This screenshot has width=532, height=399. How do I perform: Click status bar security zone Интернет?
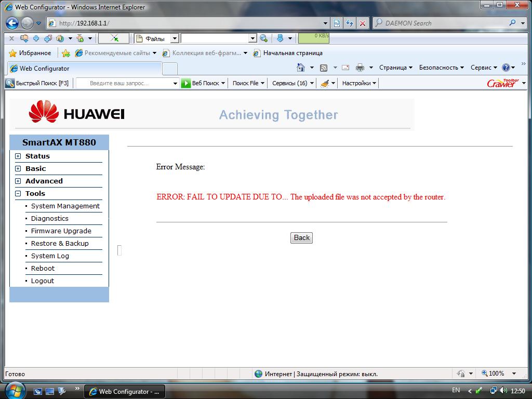(x=315, y=374)
